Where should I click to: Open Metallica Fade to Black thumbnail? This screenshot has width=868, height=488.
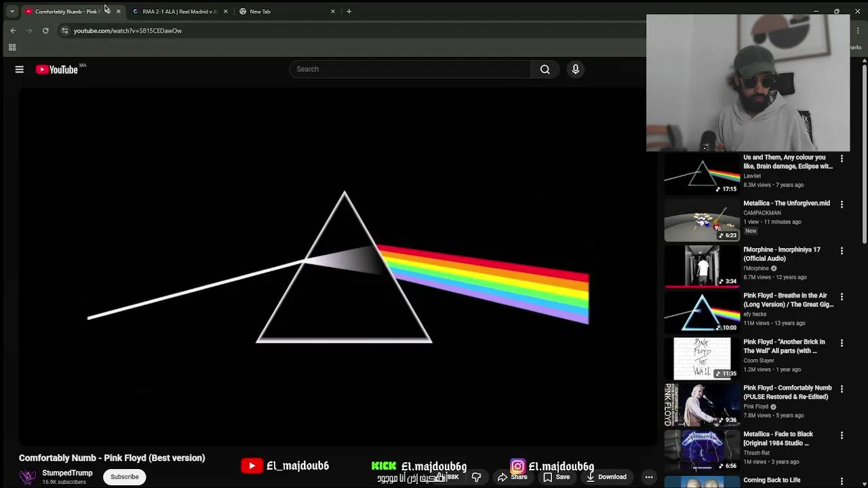coord(702,451)
